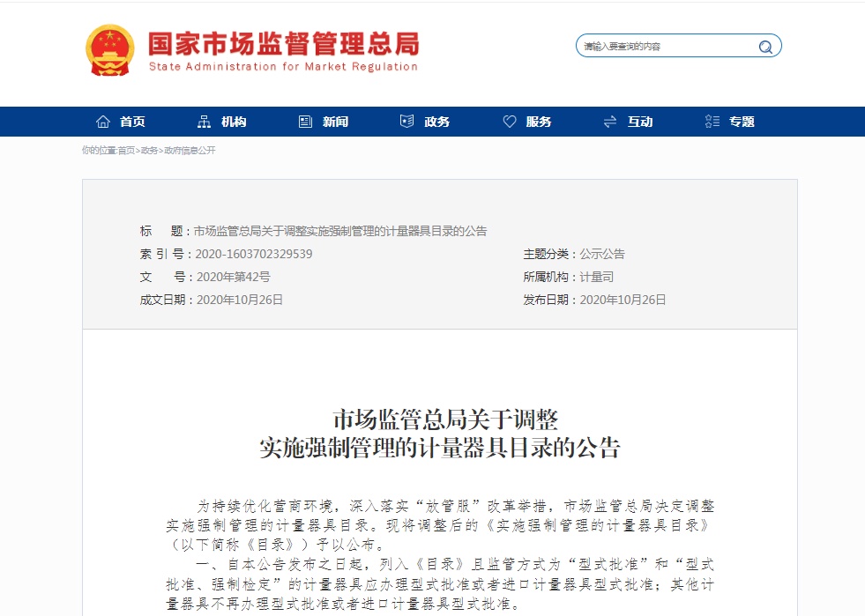Click the paragraph starting 为持续优化营商环境
This screenshot has height=616, width=865.
pyautogui.click(x=440, y=525)
